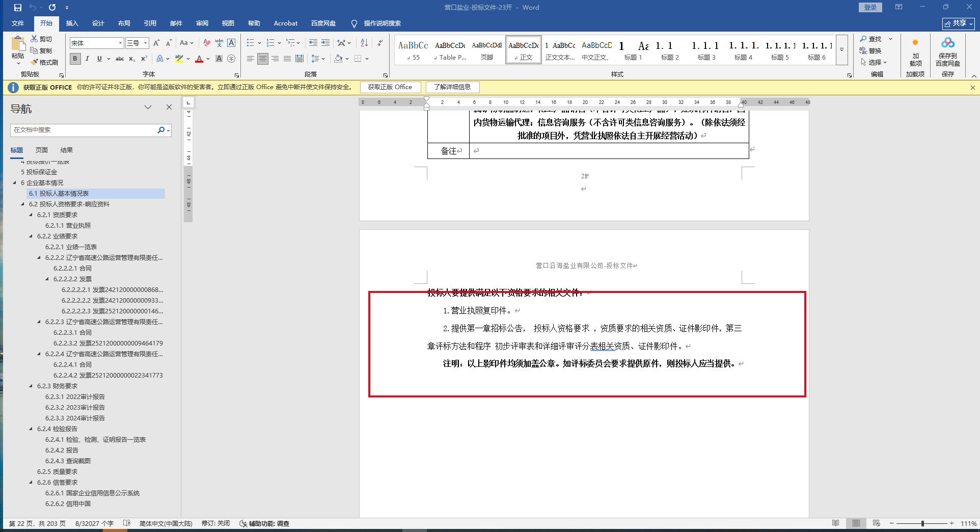Collapse the 6.2.2 业绩要求 heading
This screenshot has height=532, width=980.
pyautogui.click(x=31, y=236)
